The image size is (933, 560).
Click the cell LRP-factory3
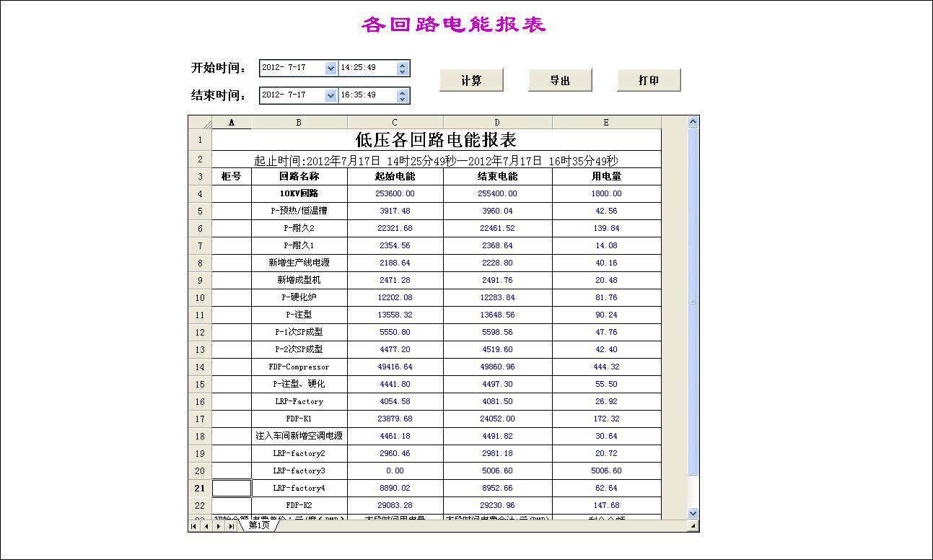(299, 471)
